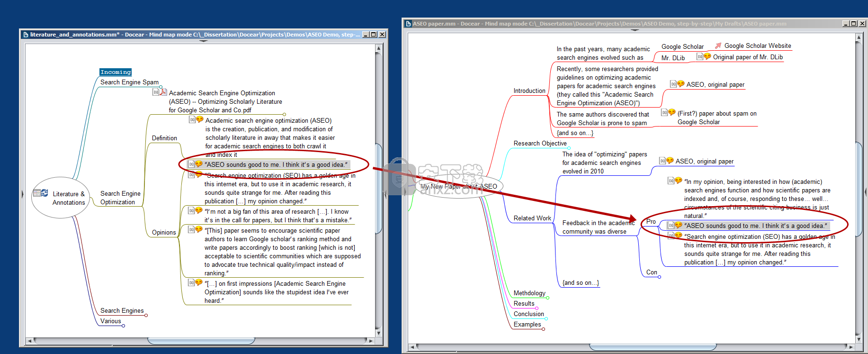The height and width of the screenshot is (354, 868).
Task: Select the Opinions node
Action: pyautogui.click(x=164, y=232)
